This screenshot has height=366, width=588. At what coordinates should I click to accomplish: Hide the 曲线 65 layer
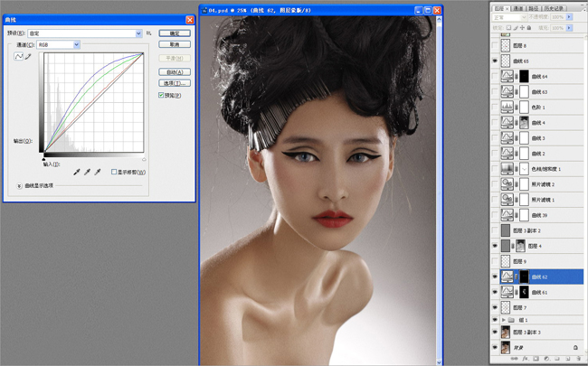[x=495, y=61]
